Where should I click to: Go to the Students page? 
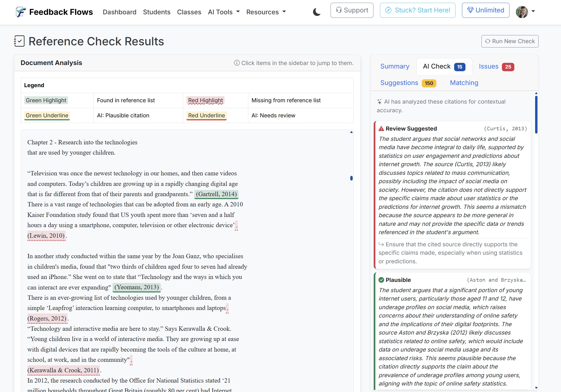(157, 12)
